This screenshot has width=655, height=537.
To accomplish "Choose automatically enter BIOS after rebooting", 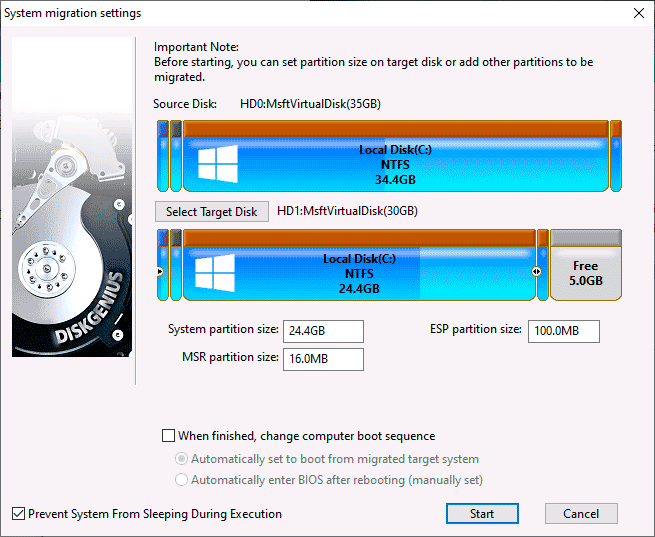I will pyautogui.click(x=181, y=480).
